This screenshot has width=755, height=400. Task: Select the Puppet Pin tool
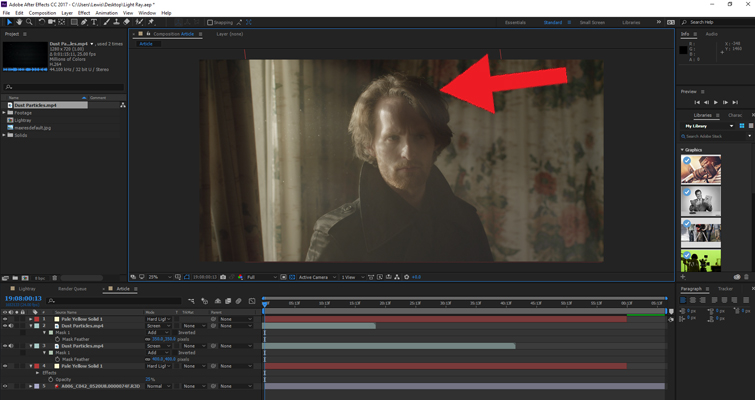point(151,22)
